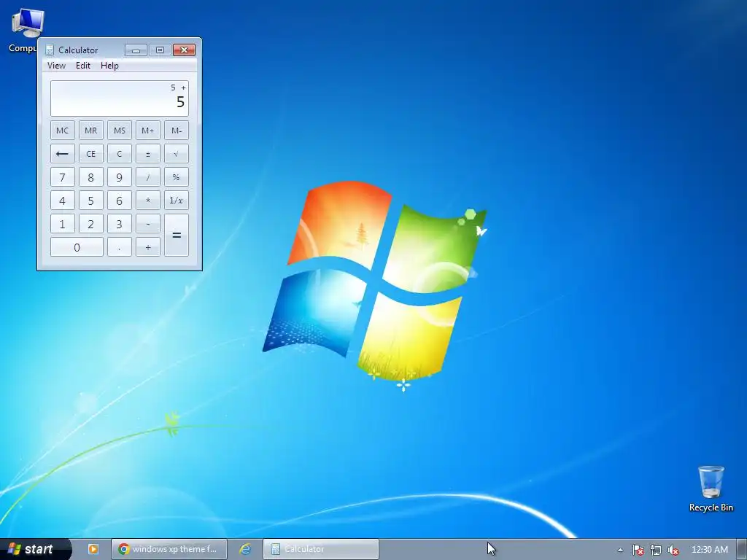Viewport: 747px width, 560px height.
Task: Close the Calculator window
Action: click(x=185, y=50)
